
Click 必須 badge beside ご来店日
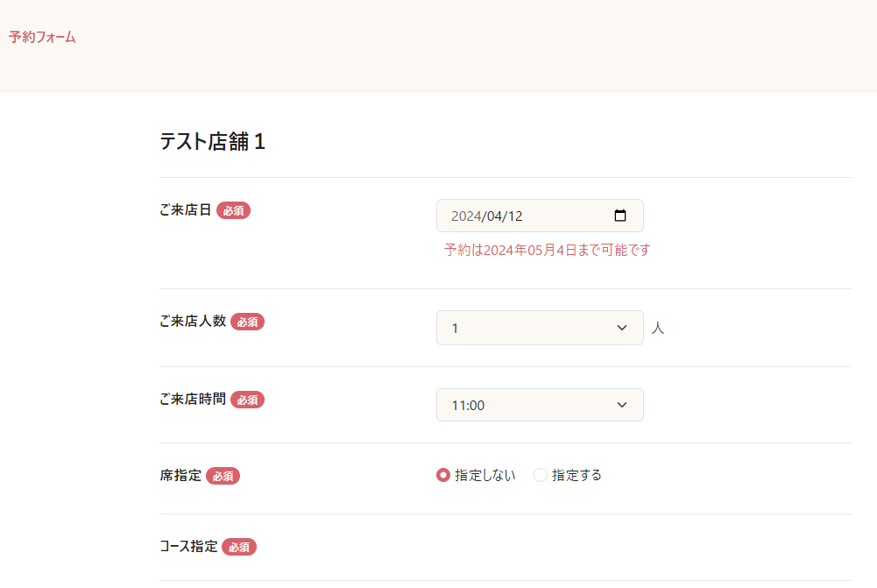pos(233,210)
